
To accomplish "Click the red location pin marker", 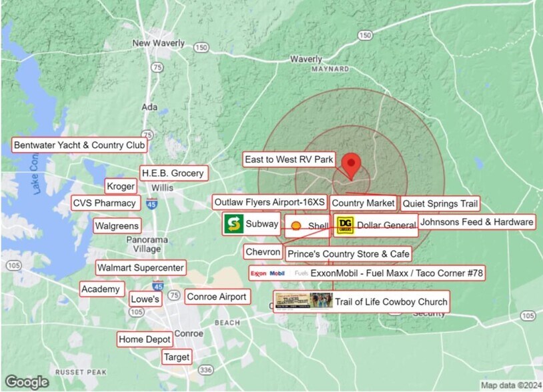I will pos(351,164).
